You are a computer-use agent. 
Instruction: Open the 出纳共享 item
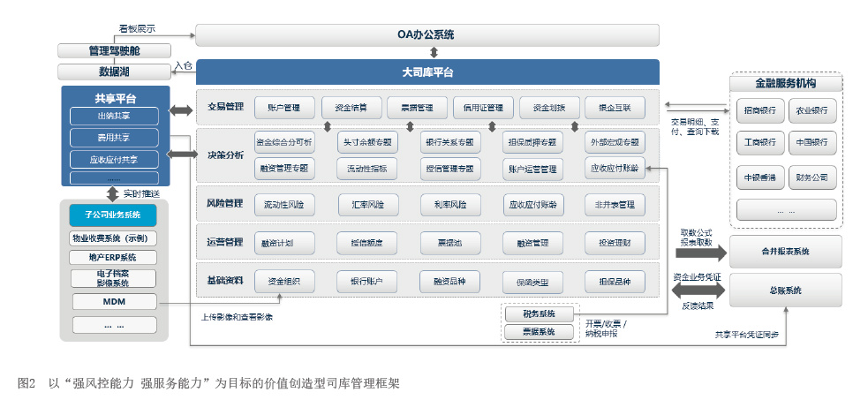coord(114,117)
